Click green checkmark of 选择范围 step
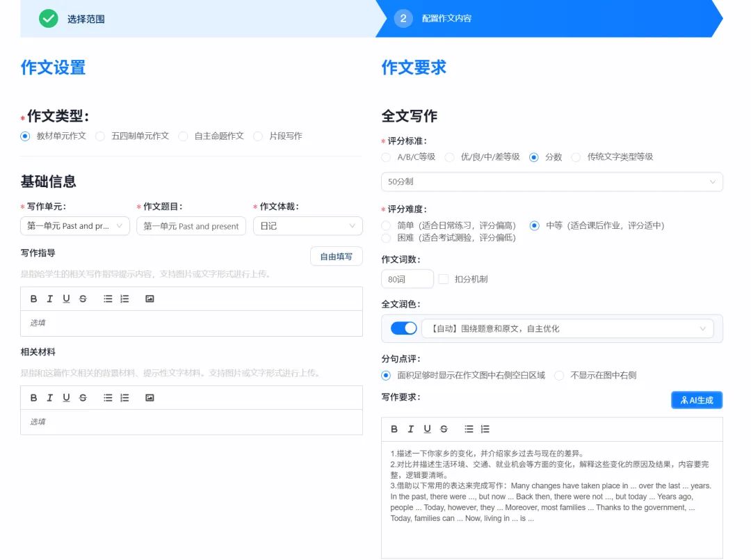 point(49,19)
